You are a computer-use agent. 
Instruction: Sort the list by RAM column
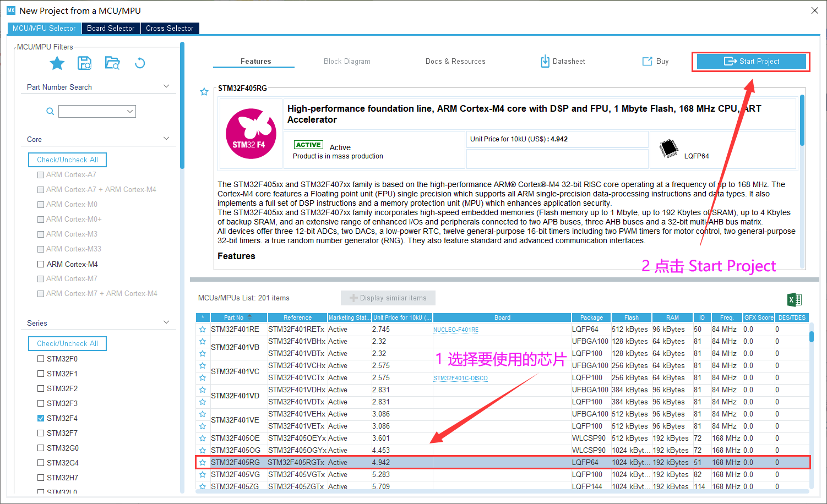point(672,317)
